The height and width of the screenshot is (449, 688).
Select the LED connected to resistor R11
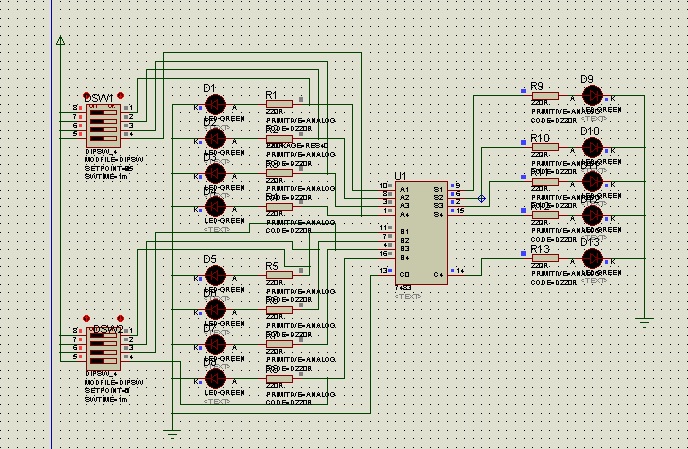point(592,181)
